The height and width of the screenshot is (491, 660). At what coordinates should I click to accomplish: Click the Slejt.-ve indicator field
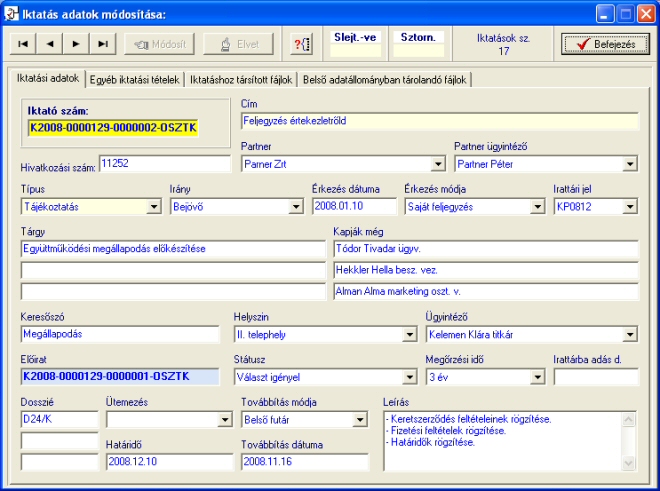coord(356,51)
